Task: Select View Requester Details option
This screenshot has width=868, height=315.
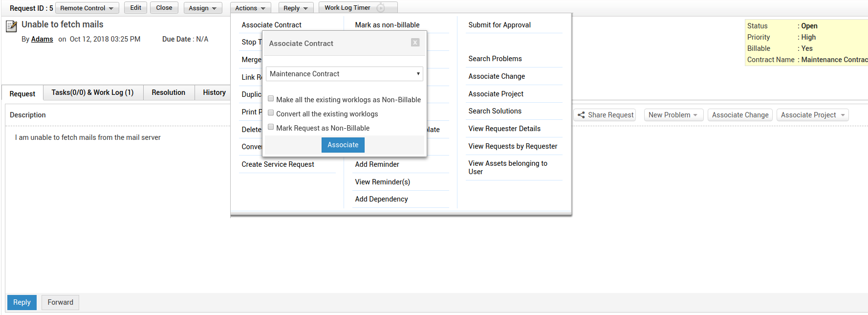Action: [x=504, y=129]
